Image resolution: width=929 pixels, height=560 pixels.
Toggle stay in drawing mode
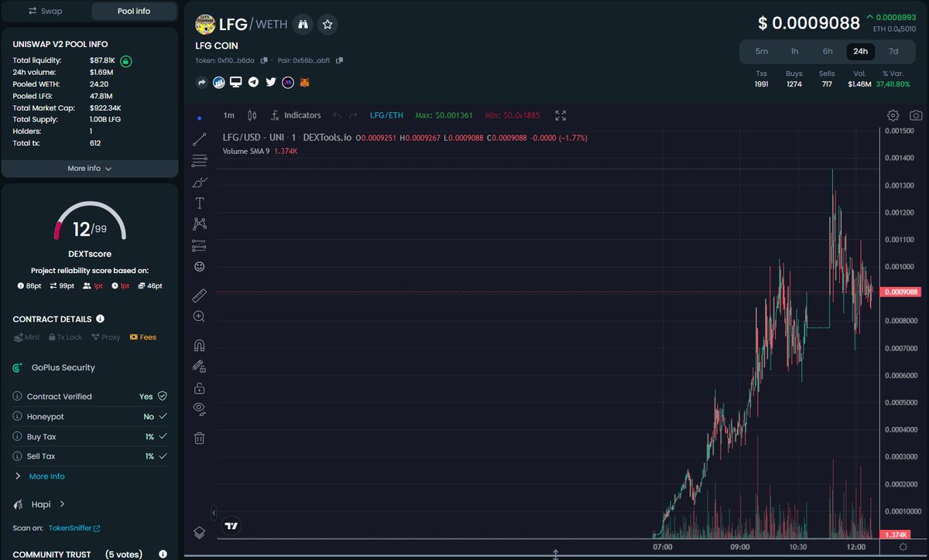click(199, 367)
